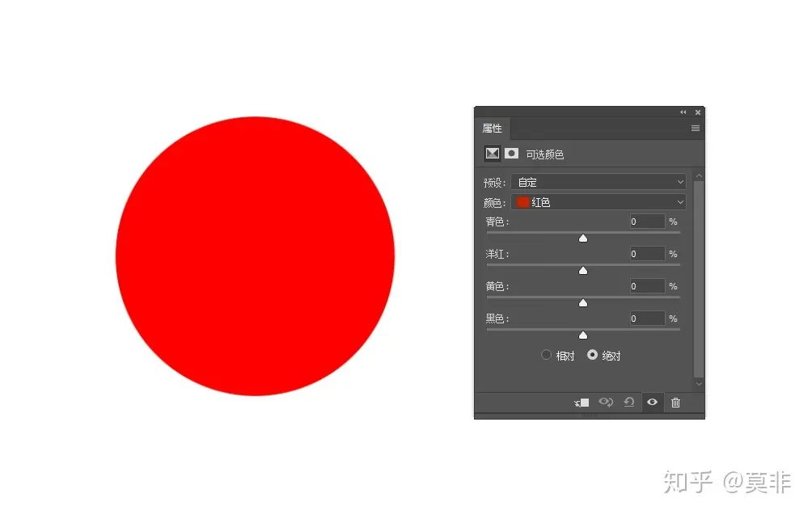Click the clip-to-layer icon at panel bottom
This screenshot has width=812, height=515.
click(582, 402)
